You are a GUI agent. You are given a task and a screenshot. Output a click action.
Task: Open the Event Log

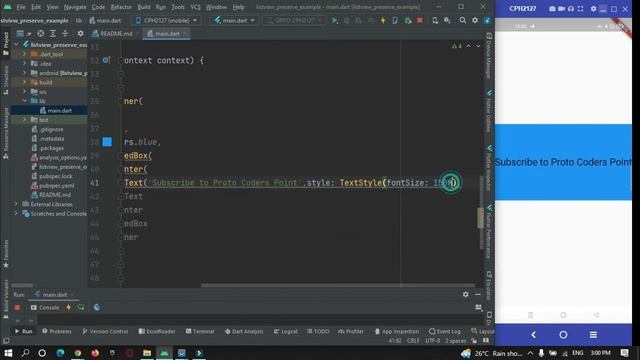pos(445,331)
